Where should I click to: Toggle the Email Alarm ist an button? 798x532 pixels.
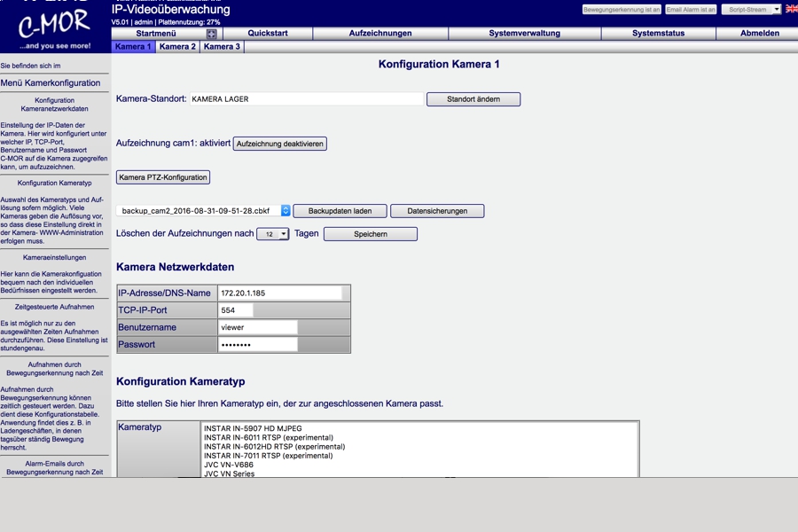(691, 10)
